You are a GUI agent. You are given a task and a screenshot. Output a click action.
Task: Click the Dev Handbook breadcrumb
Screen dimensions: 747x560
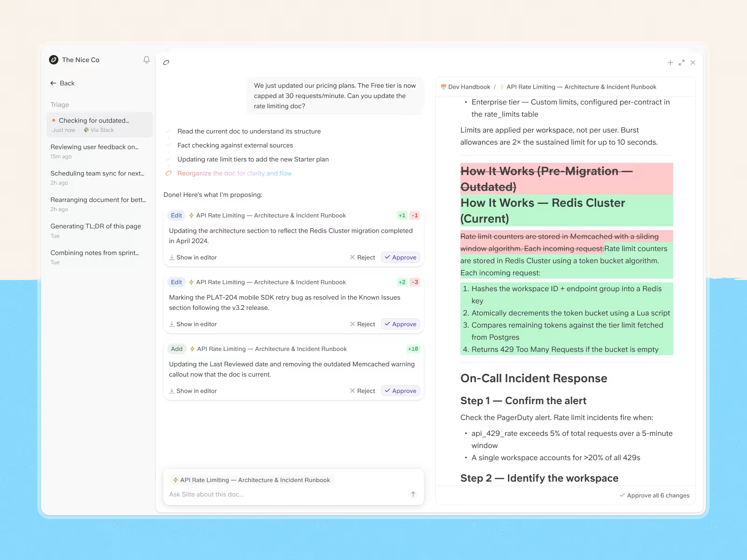pyautogui.click(x=465, y=87)
